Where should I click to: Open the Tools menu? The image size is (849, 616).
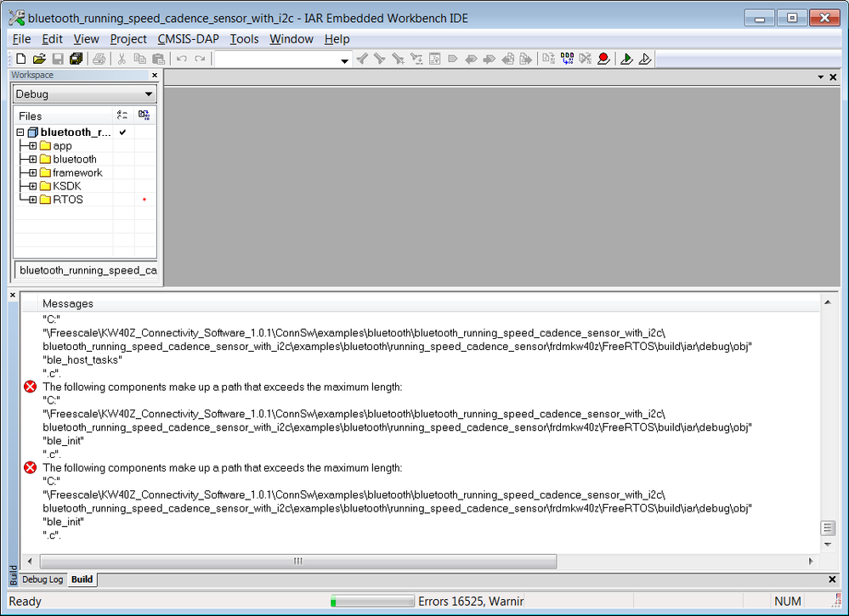244,39
